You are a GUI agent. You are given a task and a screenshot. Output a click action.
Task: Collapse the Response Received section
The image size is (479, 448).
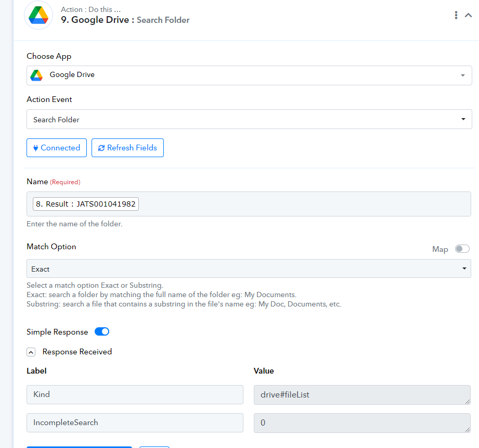coord(31,352)
